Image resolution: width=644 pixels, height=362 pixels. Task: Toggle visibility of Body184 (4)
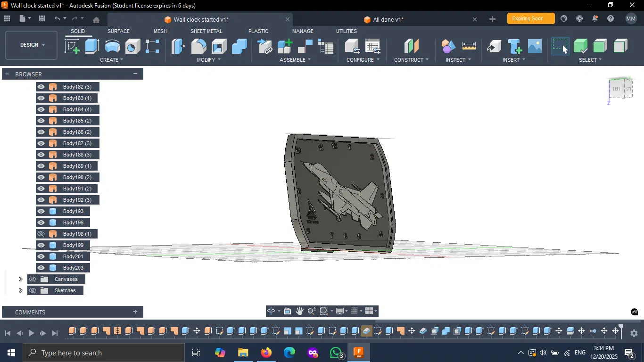tap(41, 109)
